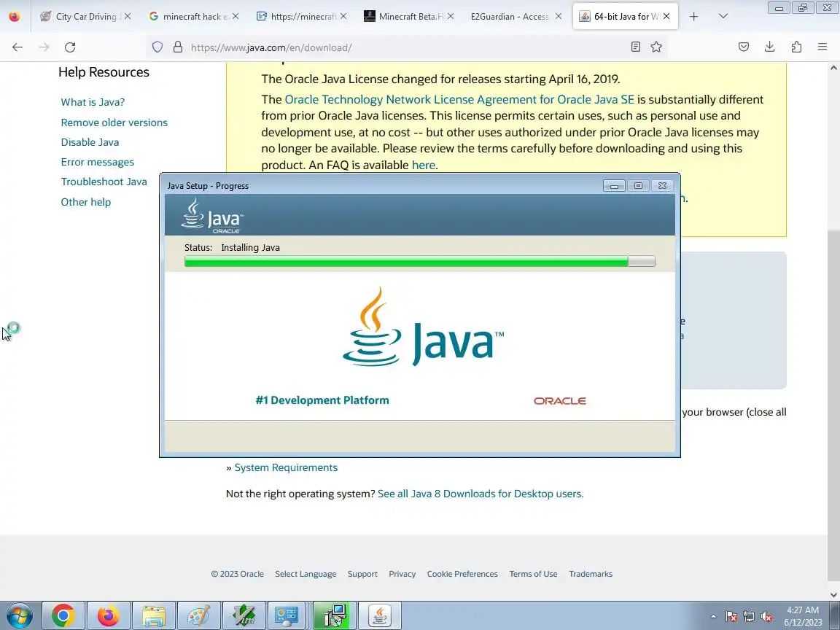The image size is (840, 630).
Task: Open the taskbar clock showing 4:27 AM
Action: 803,616
